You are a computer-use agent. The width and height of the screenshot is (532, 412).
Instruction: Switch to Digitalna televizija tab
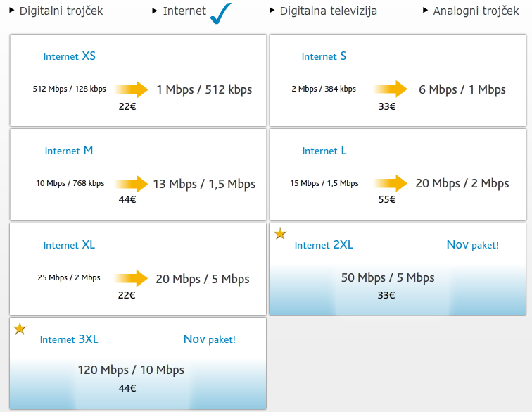click(x=328, y=11)
